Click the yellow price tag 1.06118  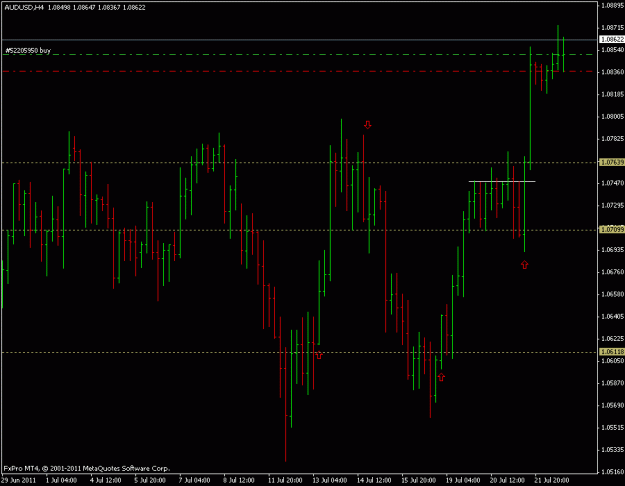pos(612,352)
